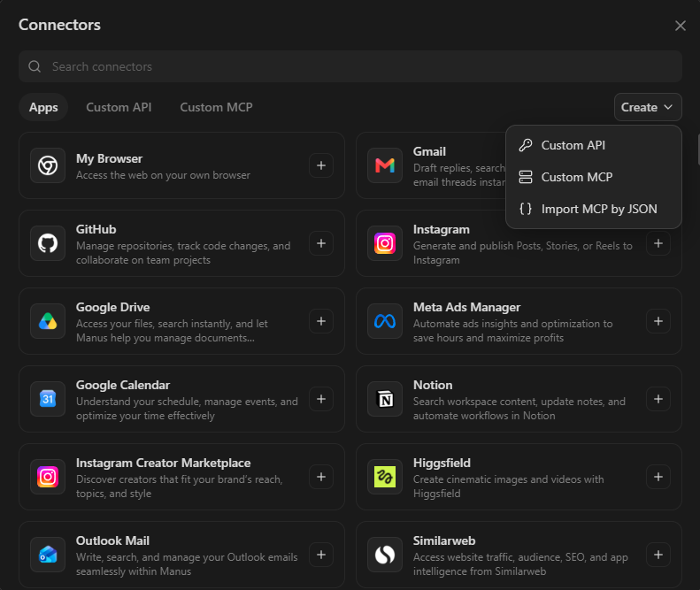Add the Outlook Mail connector with plus

click(321, 555)
